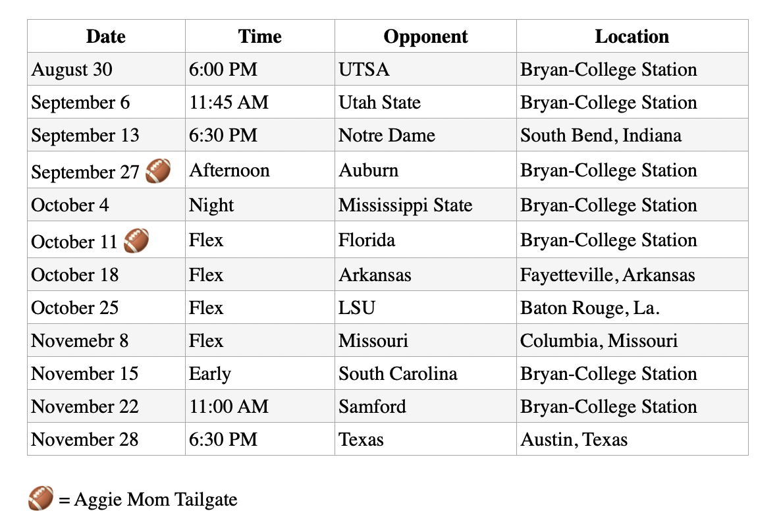The width and height of the screenshot is (781, 532).
Task: Click the 11:45 AM time cell
Action: click(260, 101)
